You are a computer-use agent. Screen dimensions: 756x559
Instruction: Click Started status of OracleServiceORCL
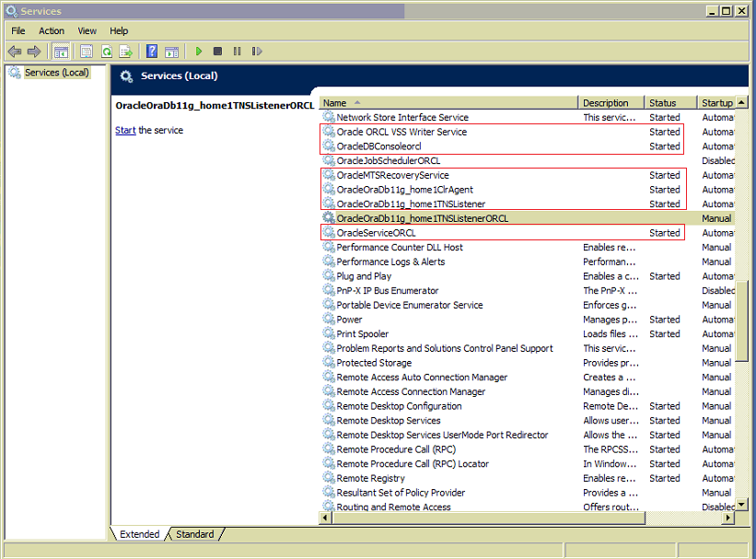(665, 232)
